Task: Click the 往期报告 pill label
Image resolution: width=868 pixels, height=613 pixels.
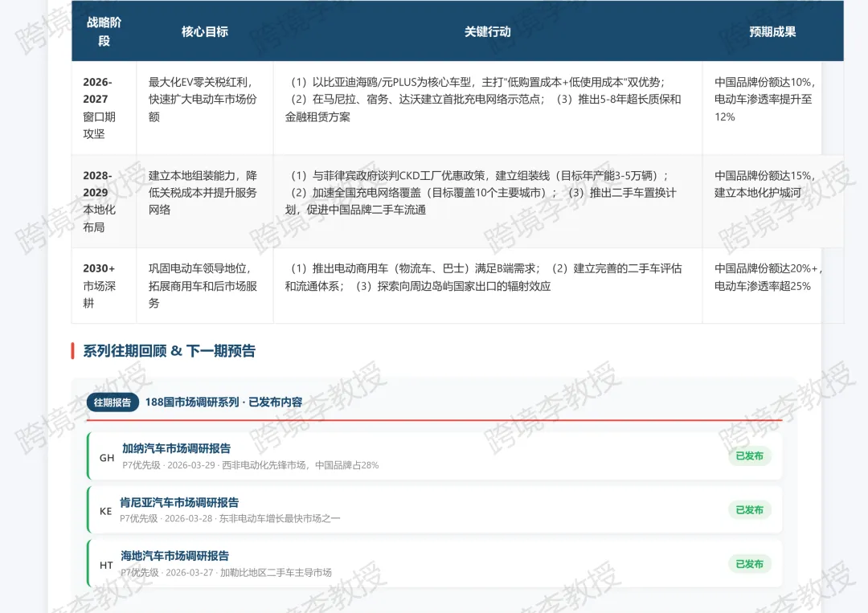Action: click(x=113, y=403)
